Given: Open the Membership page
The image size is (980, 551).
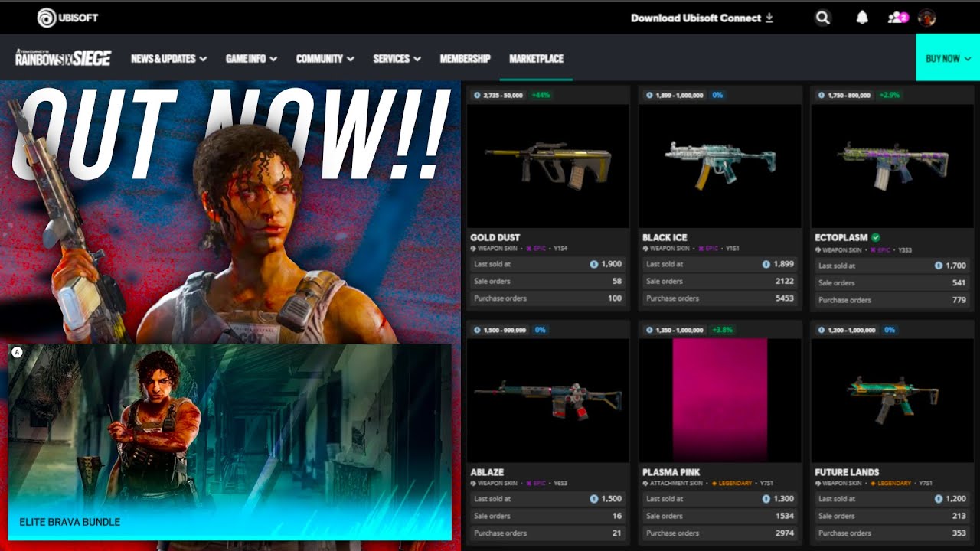Looking at the screenshot, I should 465,58.
